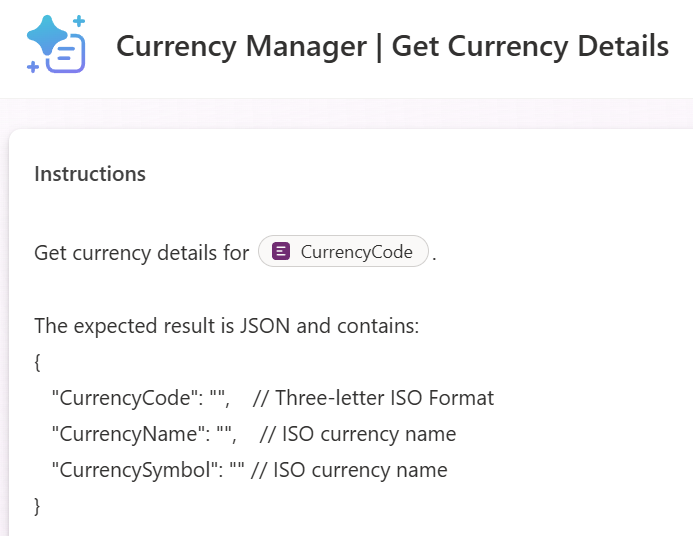Click the opening curly brace line
The image size is (693, 536).
pos(38,362)
